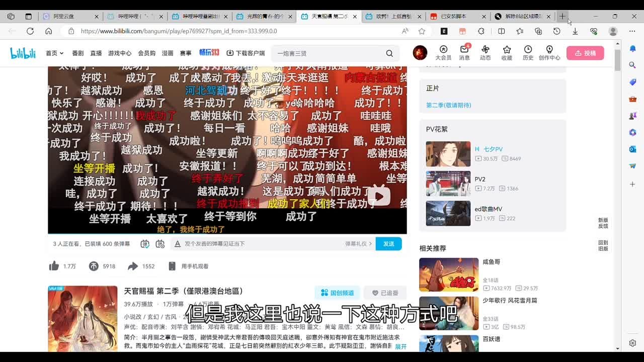Open page settings gear at sidebar bottom
Screen dimensions: 644x362
point(632,343)
